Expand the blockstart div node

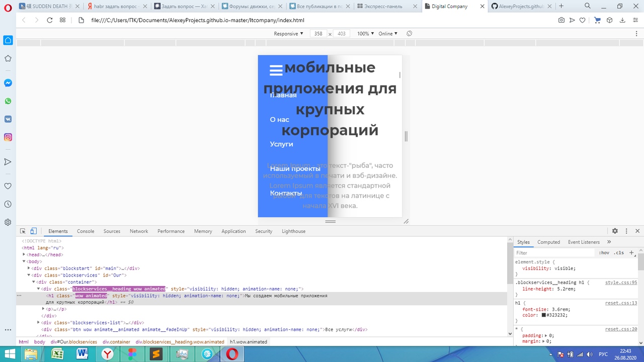(x=29, y=268)
